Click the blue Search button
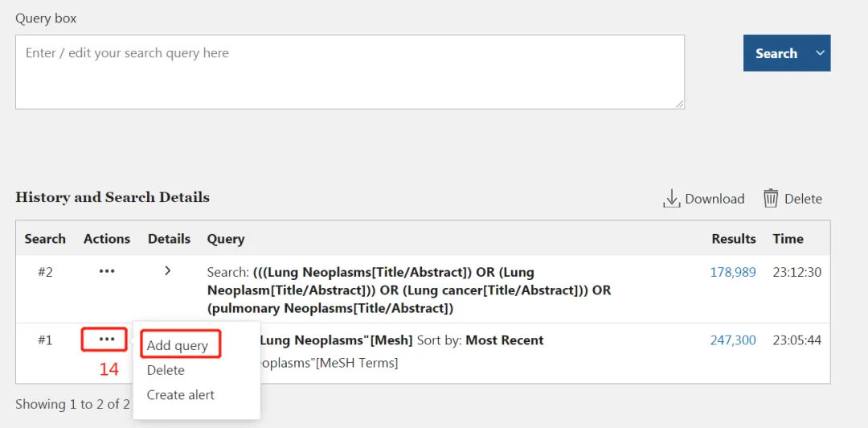 (776, 53)
